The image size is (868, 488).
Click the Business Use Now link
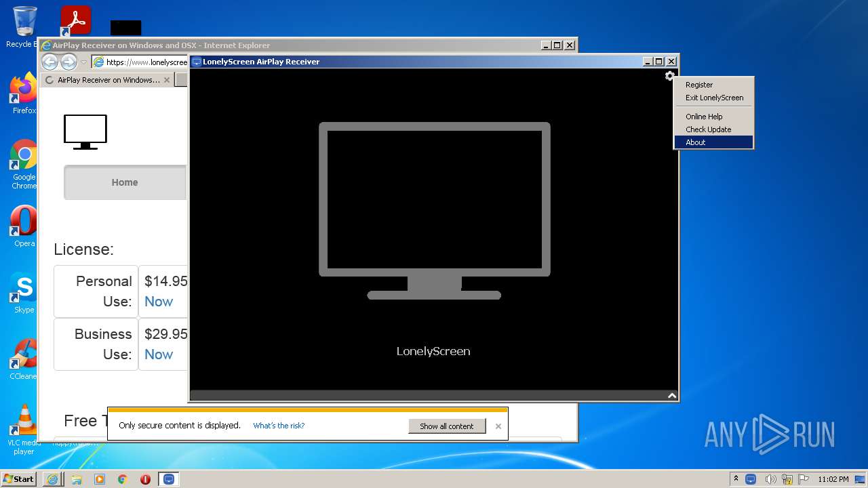pyautogui.click(x=159, y=354)
